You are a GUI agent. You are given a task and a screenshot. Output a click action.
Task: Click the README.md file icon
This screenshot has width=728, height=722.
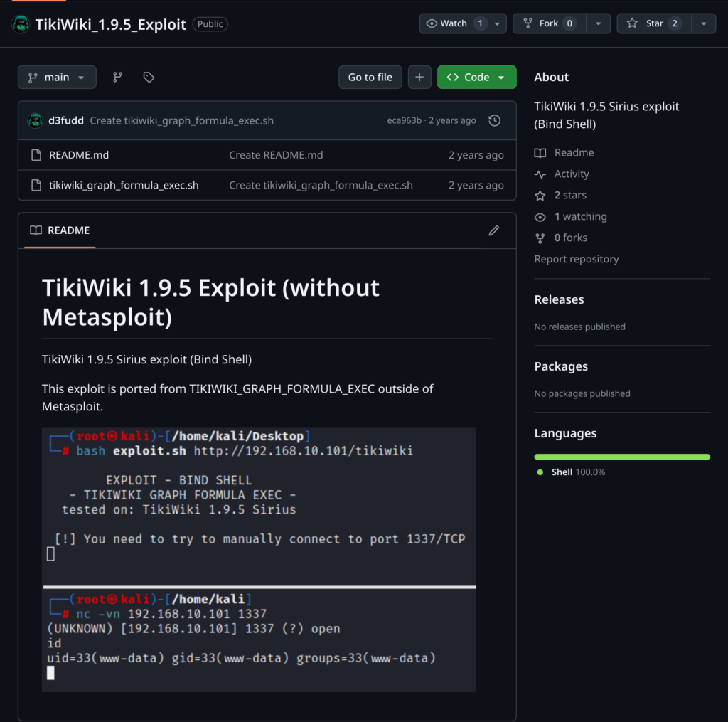pos(36,155)
